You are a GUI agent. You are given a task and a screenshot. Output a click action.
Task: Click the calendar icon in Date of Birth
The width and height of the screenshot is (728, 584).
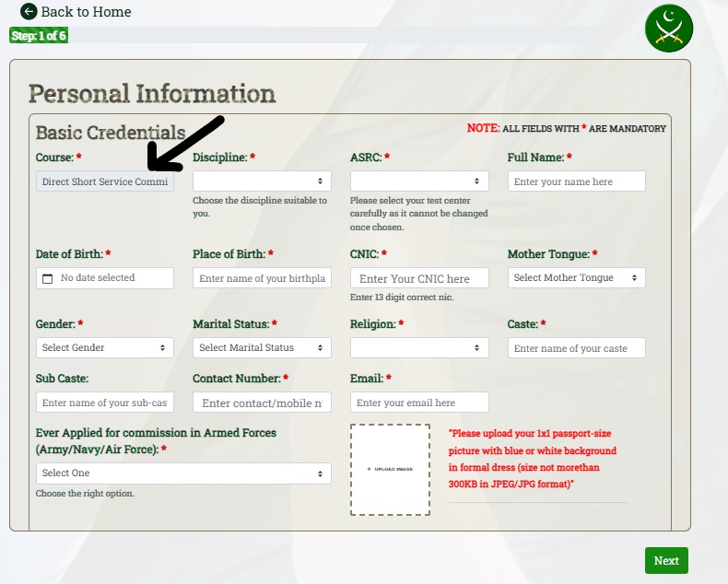click(x=47, y=278)
